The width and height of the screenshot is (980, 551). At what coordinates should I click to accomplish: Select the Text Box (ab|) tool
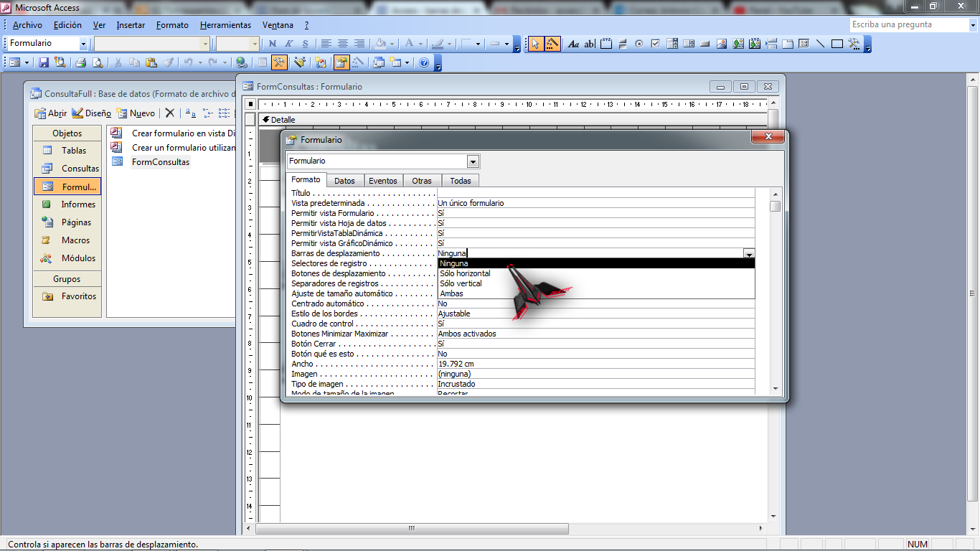click(x=589, y=44)
